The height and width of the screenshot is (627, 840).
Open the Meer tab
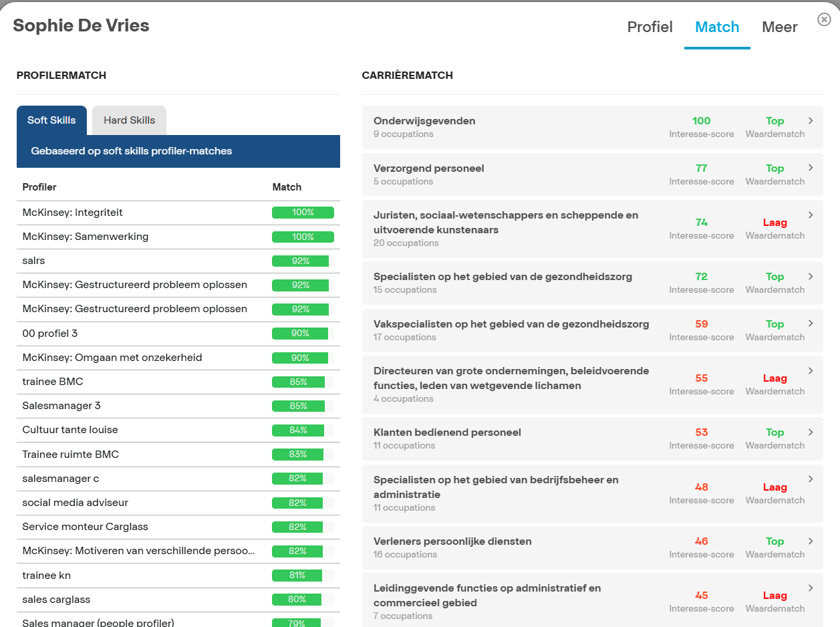point(779,27)
